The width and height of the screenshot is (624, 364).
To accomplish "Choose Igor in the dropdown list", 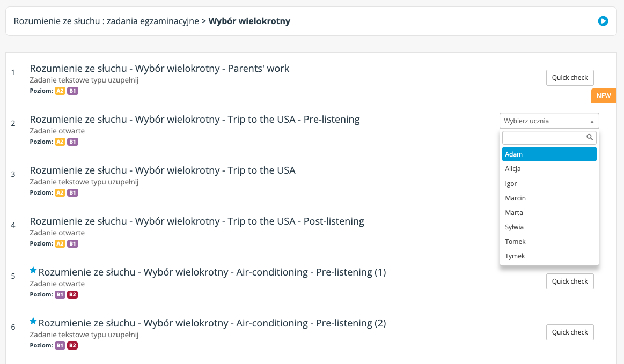I will click(x=549, y=183).
